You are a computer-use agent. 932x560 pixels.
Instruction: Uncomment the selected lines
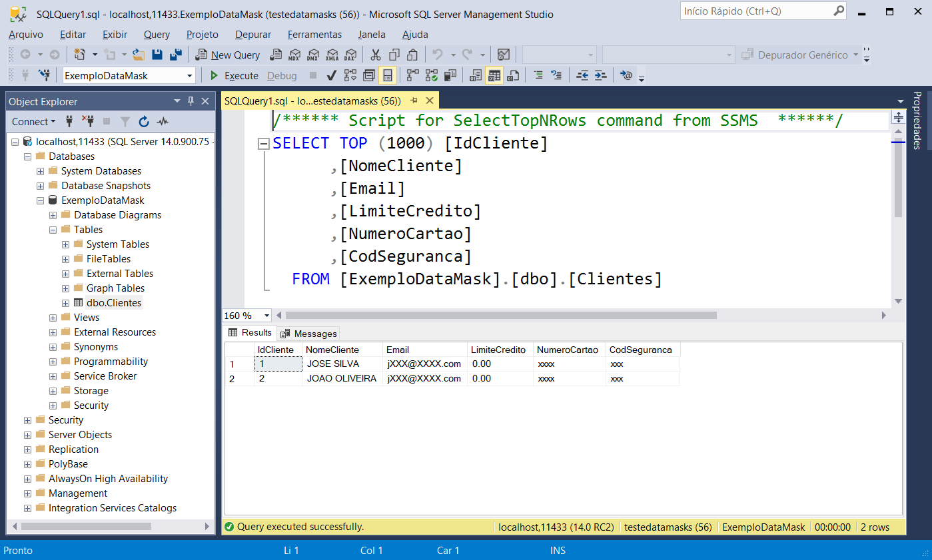(557, 75)
